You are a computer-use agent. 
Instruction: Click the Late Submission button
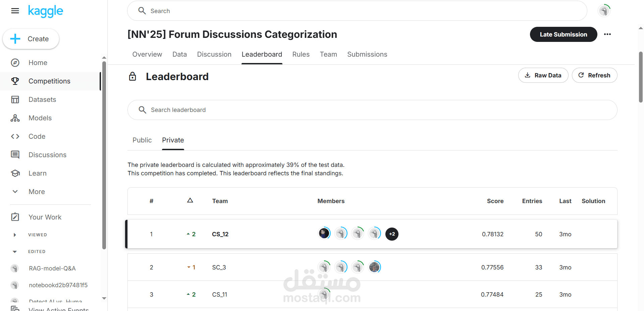pos(563,35)
